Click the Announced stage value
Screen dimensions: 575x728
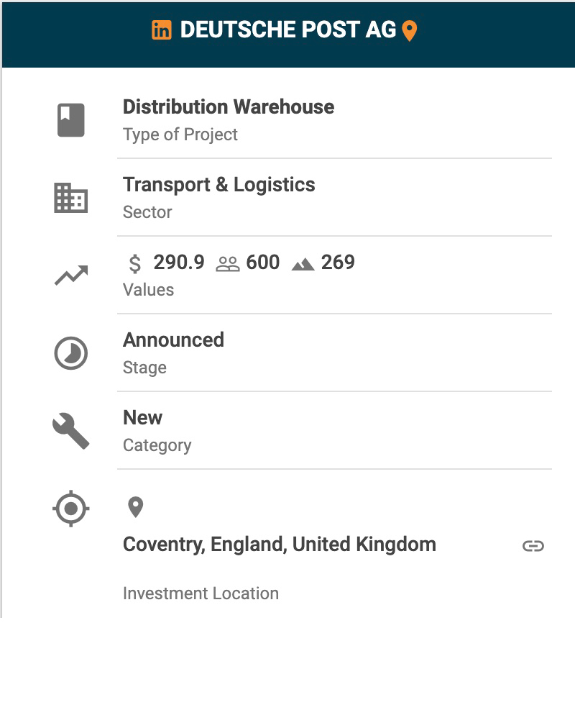[173, 340]
